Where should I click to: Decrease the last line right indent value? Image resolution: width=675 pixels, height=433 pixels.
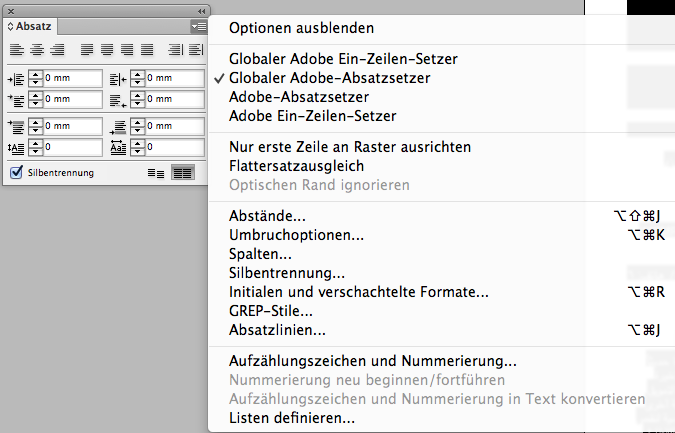(137, 104)
